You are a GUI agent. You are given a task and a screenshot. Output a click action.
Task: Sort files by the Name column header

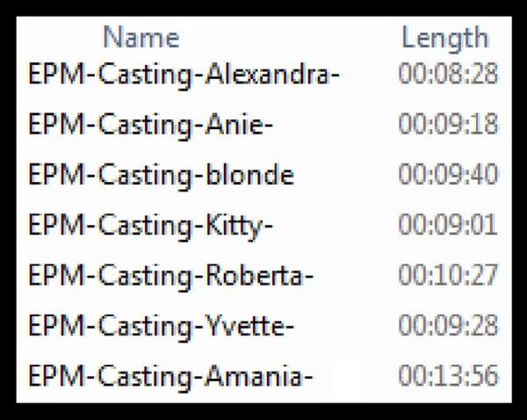pos(141,37)
